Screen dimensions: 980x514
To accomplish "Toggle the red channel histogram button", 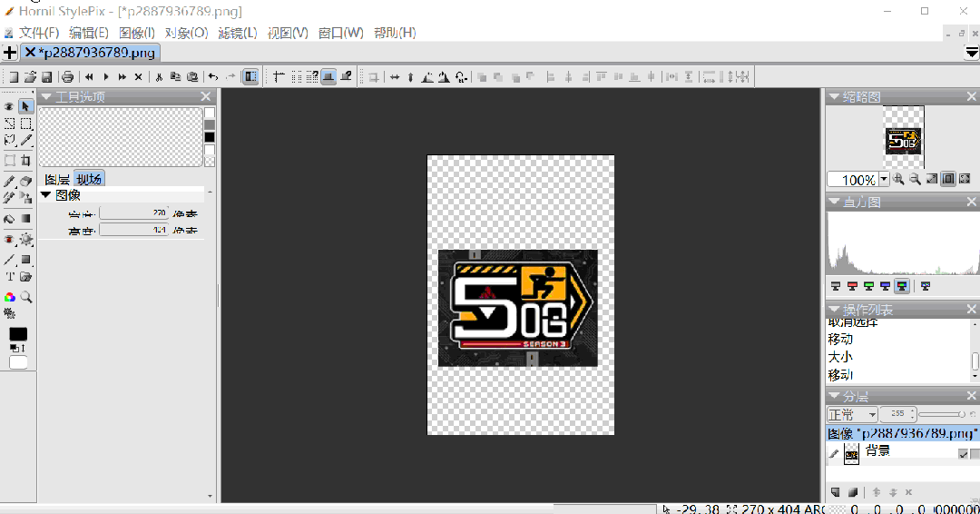I will tap(852, 286).
